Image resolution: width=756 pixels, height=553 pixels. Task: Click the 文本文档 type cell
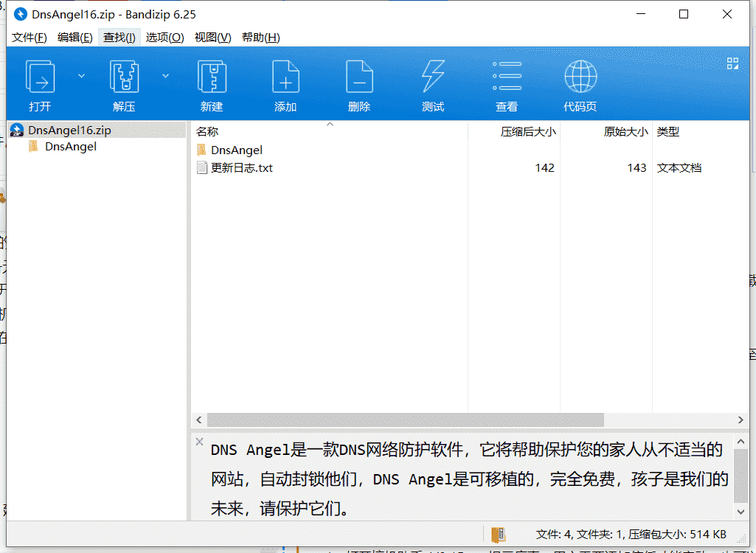tap(679, 168)
